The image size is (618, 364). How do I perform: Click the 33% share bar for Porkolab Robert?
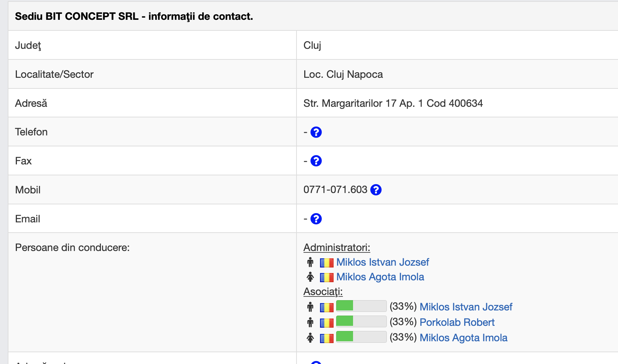(x=361, y=321)
